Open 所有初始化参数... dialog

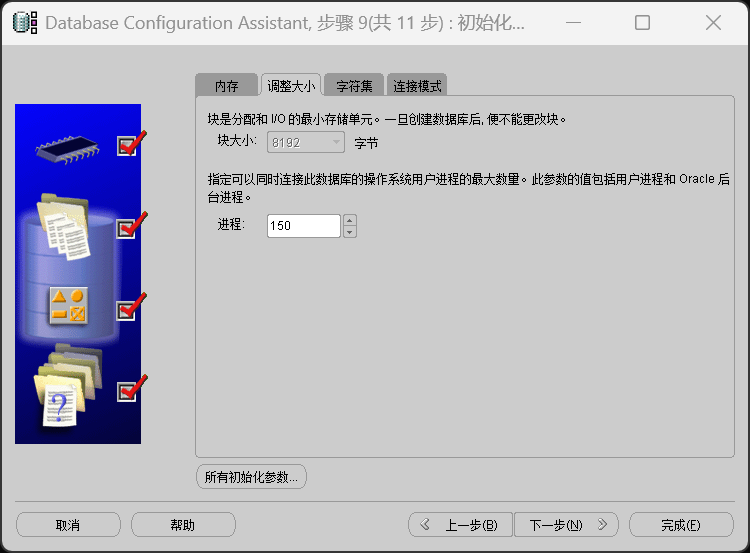coord(251,476)
